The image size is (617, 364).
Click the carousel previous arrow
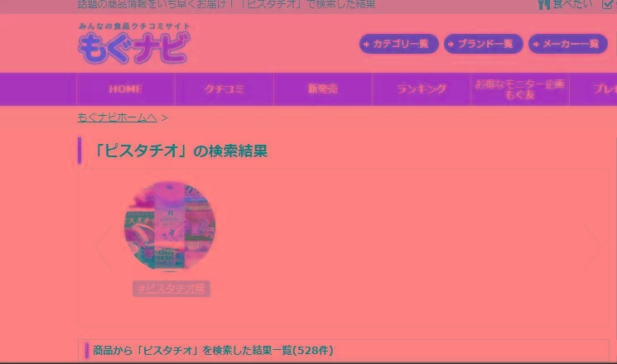(x=104, y=247)
